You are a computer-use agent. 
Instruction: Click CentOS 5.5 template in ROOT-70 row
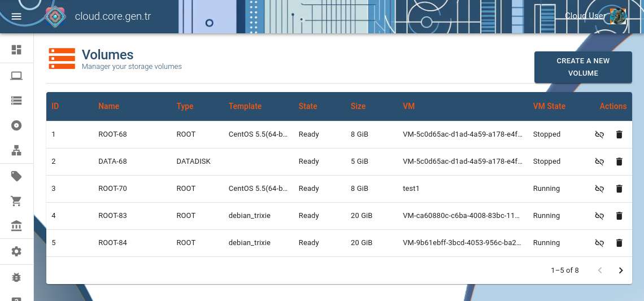click(x=258, y=189)
